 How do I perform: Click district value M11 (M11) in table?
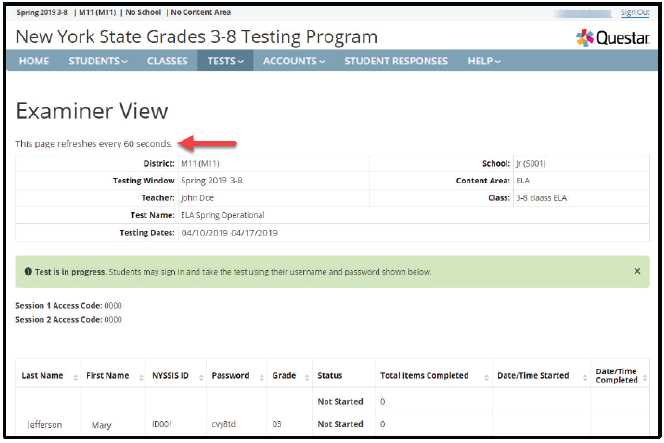(200, 163)
